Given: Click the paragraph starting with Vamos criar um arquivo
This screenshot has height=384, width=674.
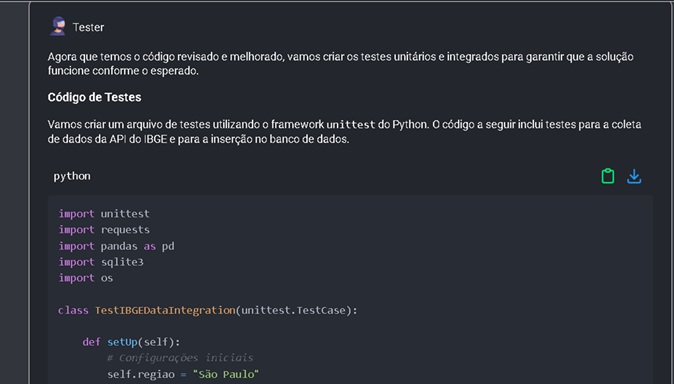Looking at the screenshot, I should pyautogui.click(x=344, y=132).
